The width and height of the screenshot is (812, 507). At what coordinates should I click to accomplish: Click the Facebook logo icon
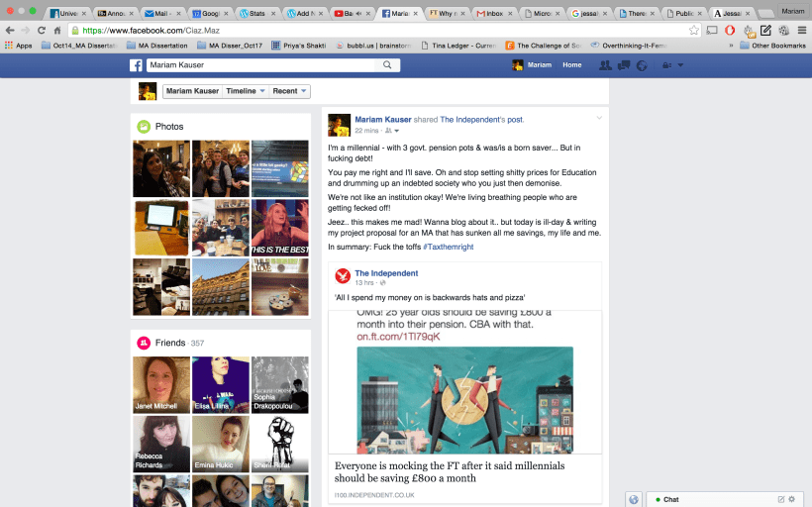[136, 65]
